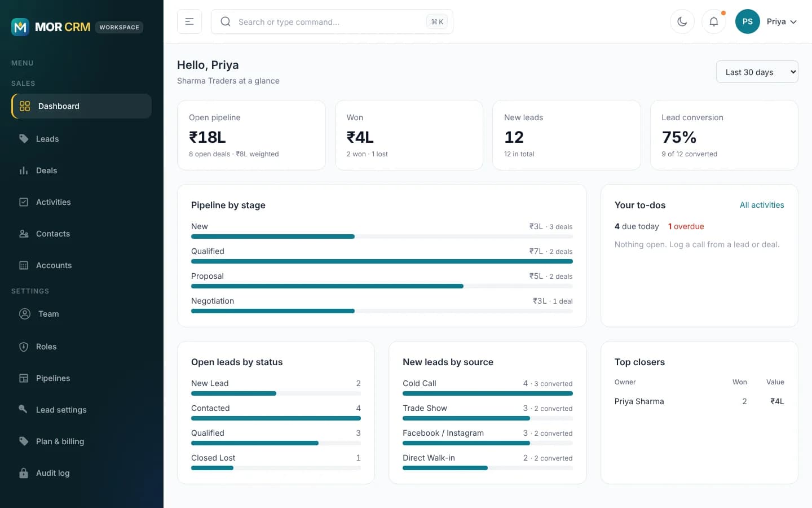This screenshot has height=508, width=812.
Task: Click the Audit log lock icon
Action: (24, 473)
